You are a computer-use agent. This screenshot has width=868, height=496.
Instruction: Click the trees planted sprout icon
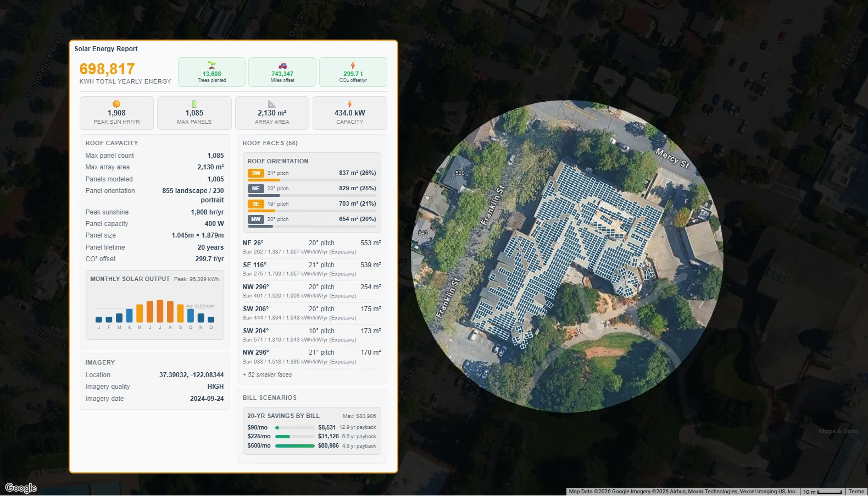[212, 65]
